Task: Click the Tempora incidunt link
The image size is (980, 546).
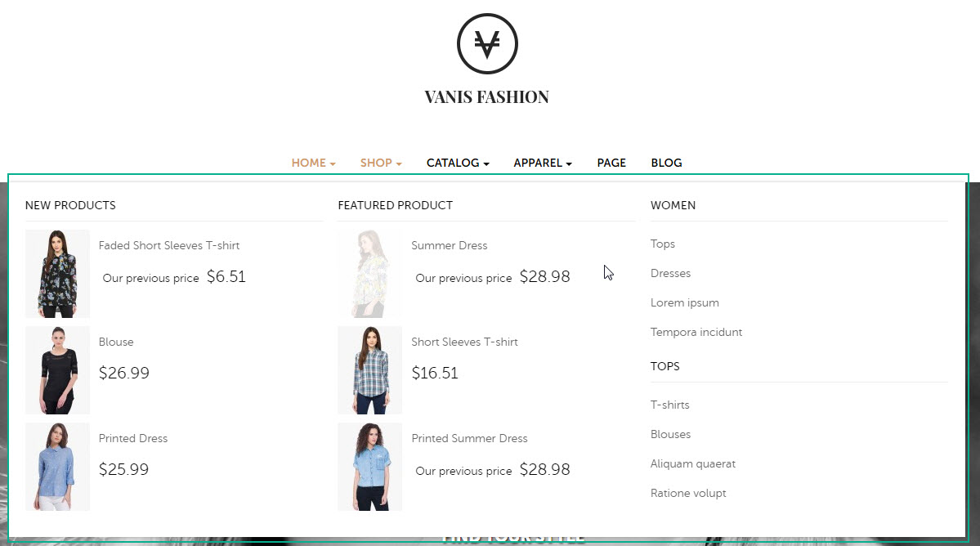Action: (696, 332)
